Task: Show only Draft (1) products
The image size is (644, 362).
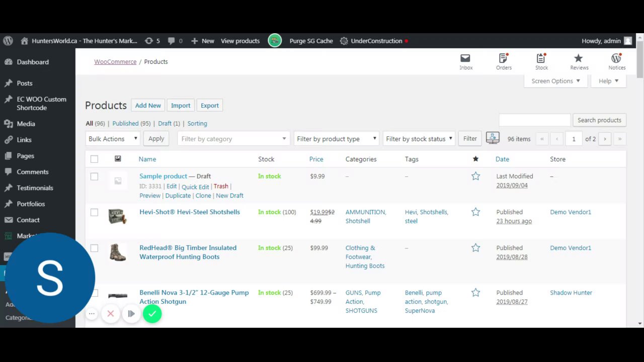Action: [169, 123]
